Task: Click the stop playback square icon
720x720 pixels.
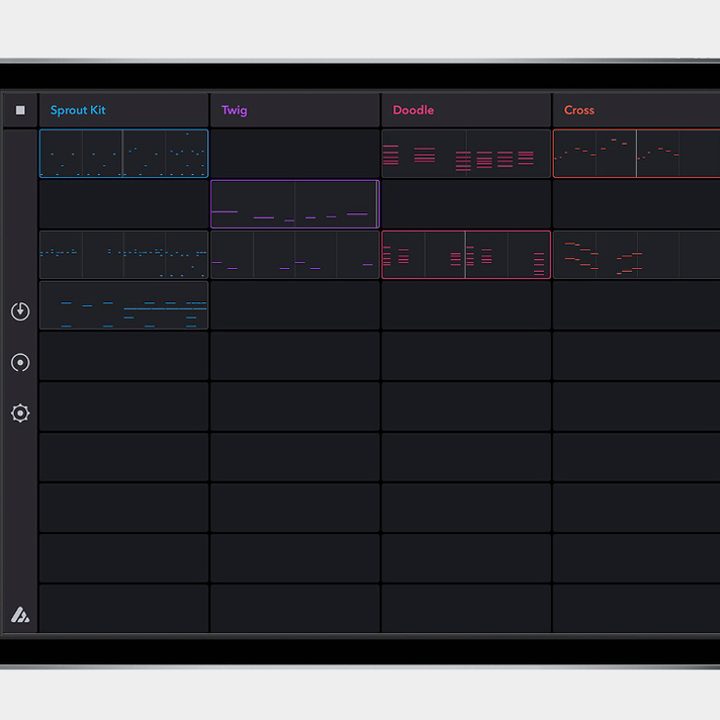Action: (20, 110)
